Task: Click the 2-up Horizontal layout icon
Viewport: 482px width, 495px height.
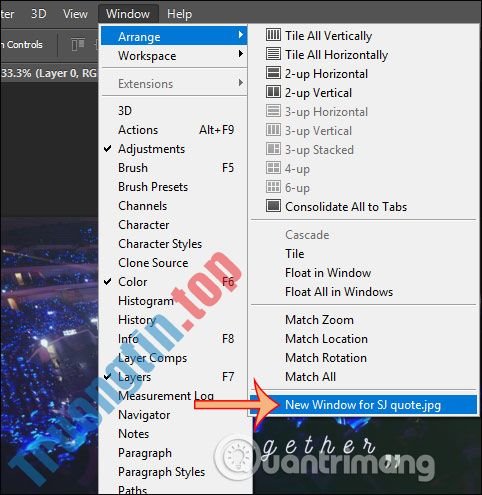Action: pyautogui.click(x=273, y=73)
